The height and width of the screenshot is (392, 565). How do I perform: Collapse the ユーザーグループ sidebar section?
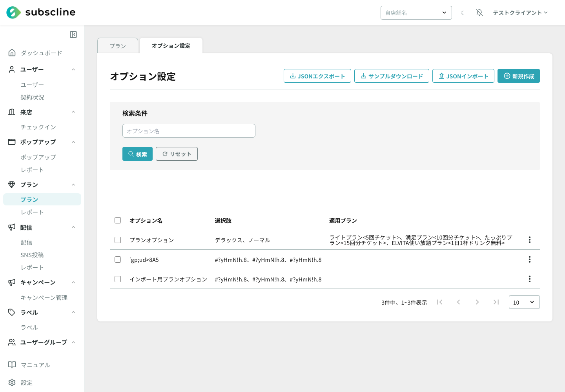pyautogui.click(x=73, y=342)
